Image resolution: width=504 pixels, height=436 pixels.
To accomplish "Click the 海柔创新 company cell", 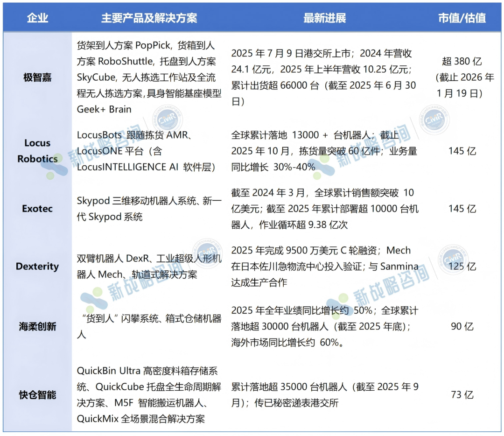I will (37, 326).
